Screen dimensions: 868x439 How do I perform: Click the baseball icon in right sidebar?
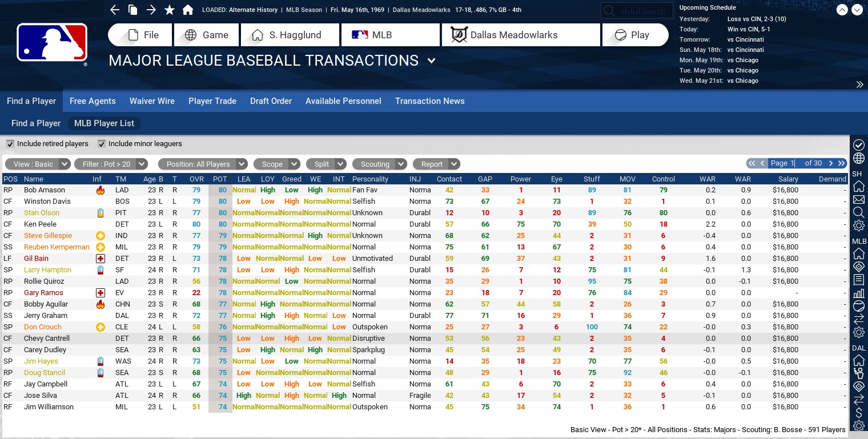[x=859, y=306]
